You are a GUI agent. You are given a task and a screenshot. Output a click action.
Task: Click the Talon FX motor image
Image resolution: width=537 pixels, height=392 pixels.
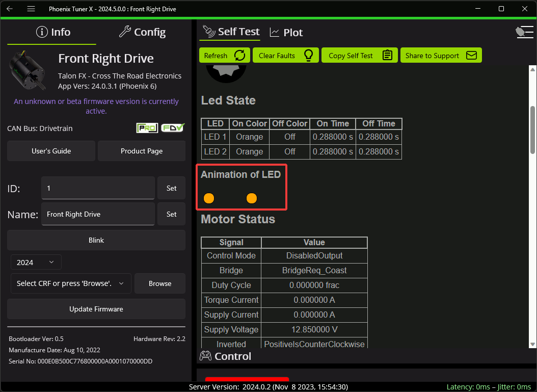28,70
